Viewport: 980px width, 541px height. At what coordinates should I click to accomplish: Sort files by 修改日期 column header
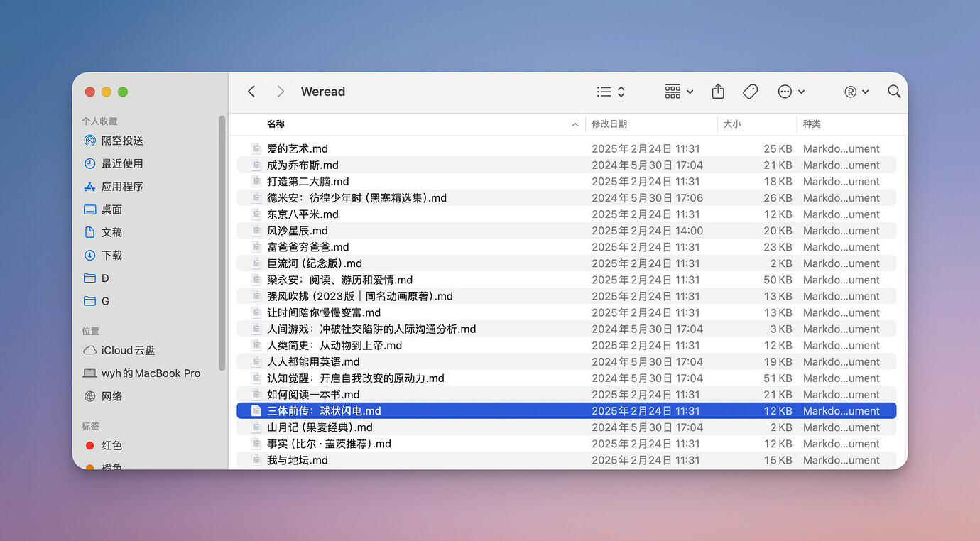[x=609, y=124]
